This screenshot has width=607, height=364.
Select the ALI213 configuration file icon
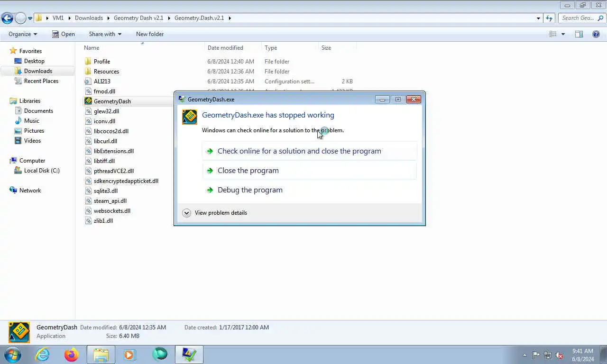(88, 81)
